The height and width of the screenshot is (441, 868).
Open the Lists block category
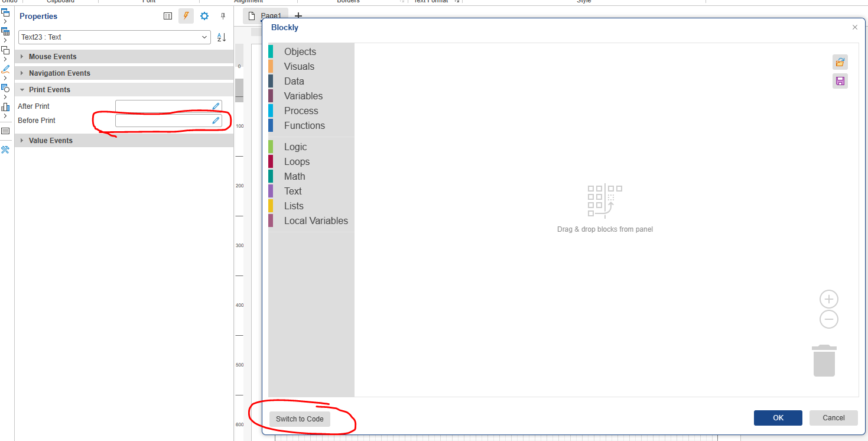tap(311, 206)
